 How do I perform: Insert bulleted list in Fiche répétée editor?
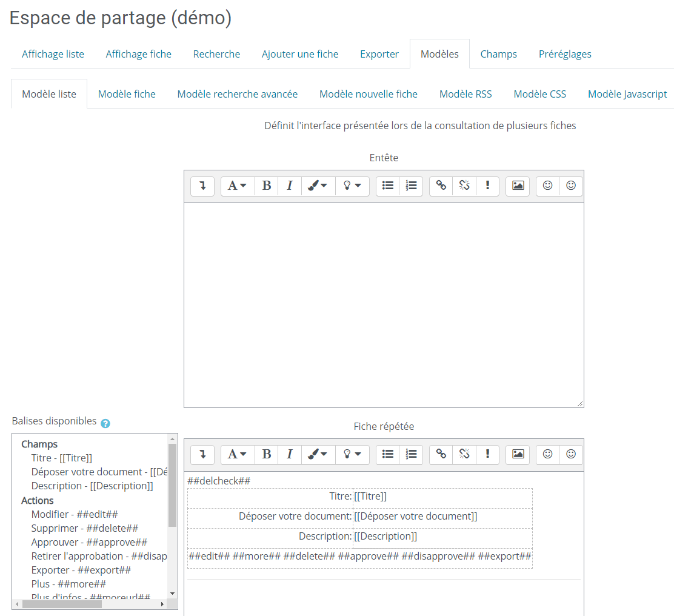[388, 455]
